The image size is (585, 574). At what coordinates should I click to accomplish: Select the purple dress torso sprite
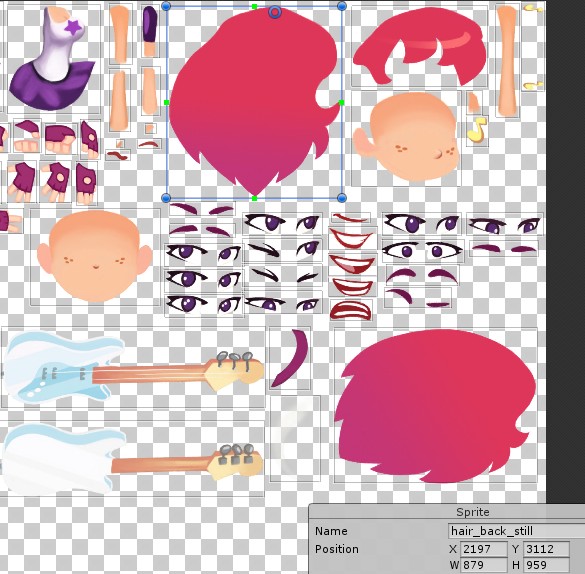coord(53,58)
